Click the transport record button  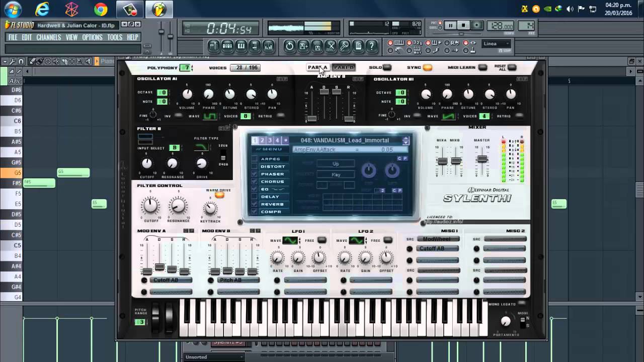(476, 26)
